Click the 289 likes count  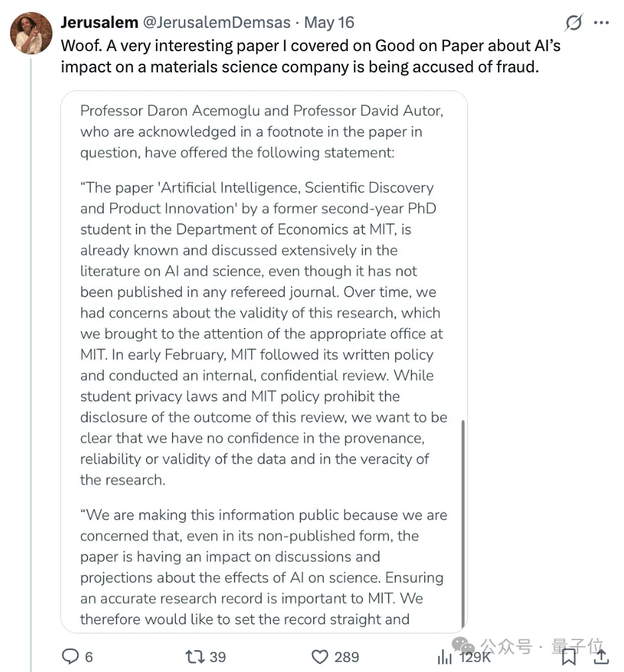point(347,657)
